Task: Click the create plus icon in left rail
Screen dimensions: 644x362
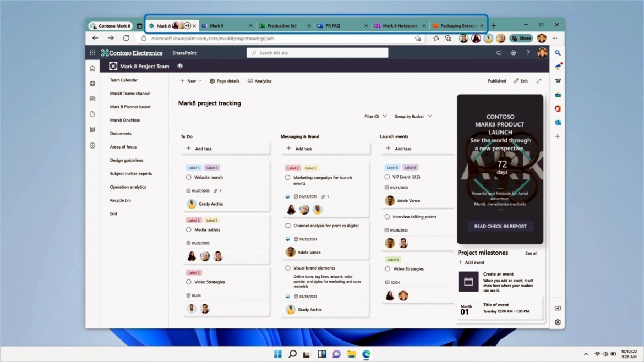Action: coord(92,146)
